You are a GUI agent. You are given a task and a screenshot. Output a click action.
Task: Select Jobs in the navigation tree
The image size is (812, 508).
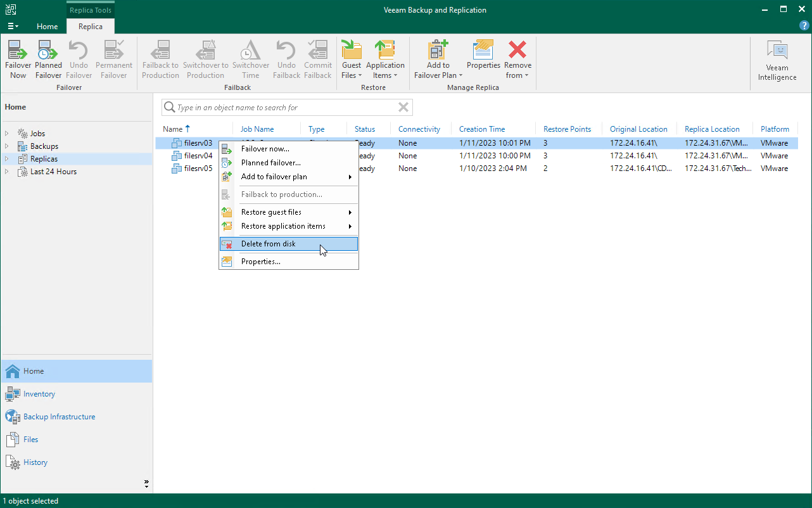point(37,134)
